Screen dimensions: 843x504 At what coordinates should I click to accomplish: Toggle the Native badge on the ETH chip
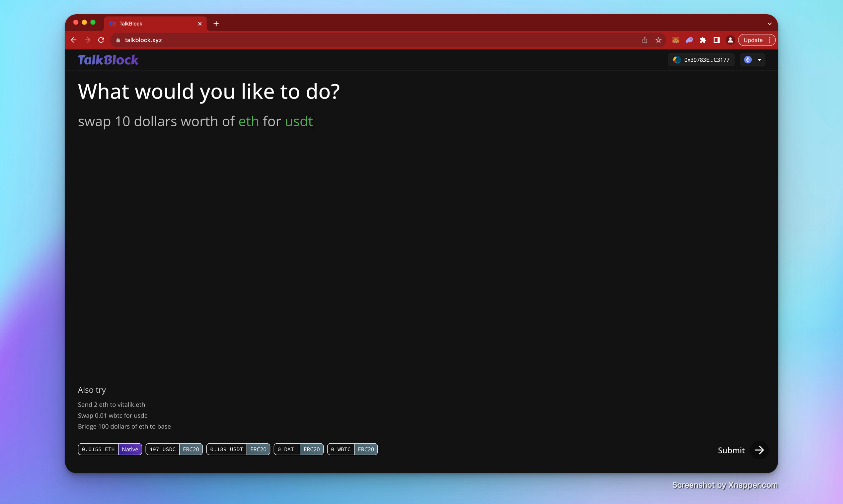coord(130,449)
